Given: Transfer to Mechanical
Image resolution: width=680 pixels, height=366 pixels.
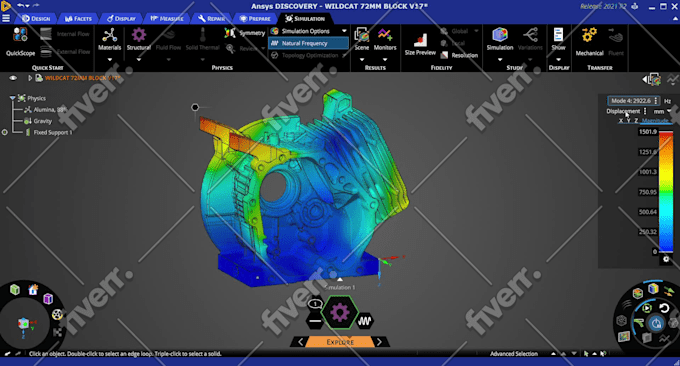Looking at the screenshot, I should tap(589, 42).
